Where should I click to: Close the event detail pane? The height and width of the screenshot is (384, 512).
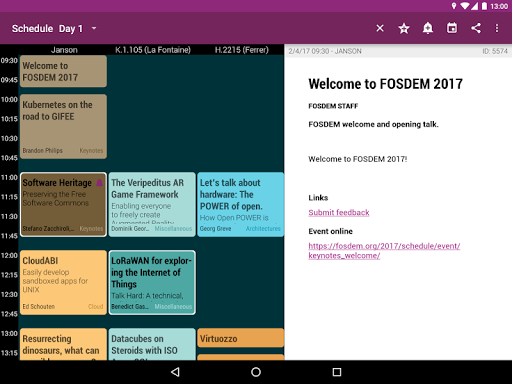point(380,28)
